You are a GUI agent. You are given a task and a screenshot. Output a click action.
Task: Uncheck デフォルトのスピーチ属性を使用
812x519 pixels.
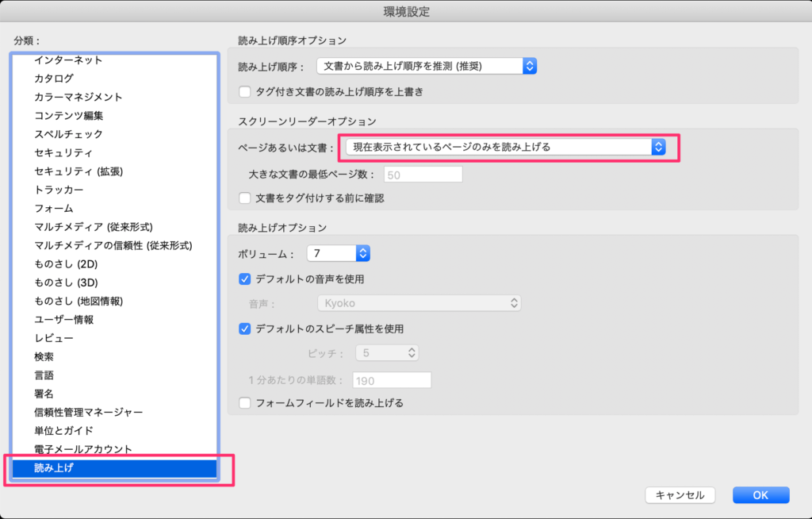(x=246, y=329)
